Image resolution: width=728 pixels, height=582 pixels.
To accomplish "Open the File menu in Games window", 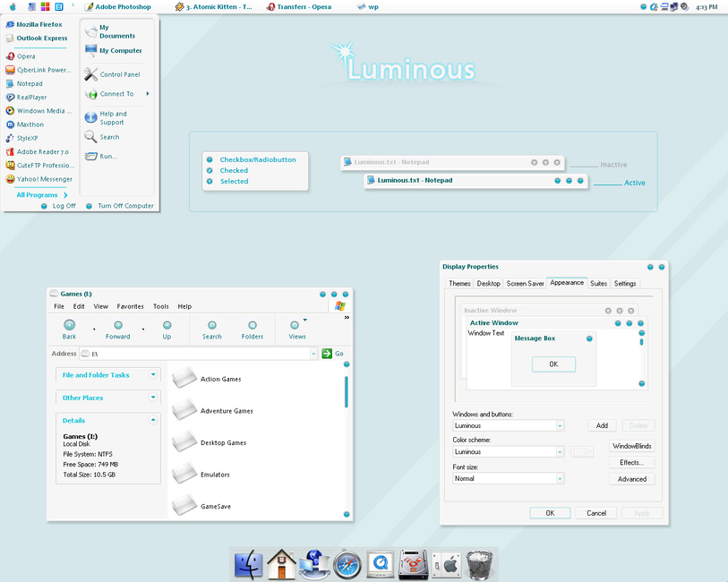I will pyautogui.click(x=59, y=306).
